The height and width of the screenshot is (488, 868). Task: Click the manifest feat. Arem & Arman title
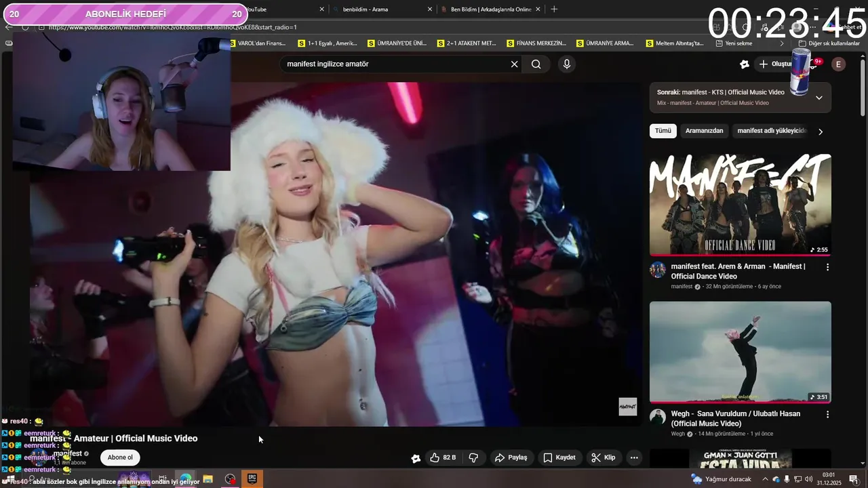tap(738, 271)
